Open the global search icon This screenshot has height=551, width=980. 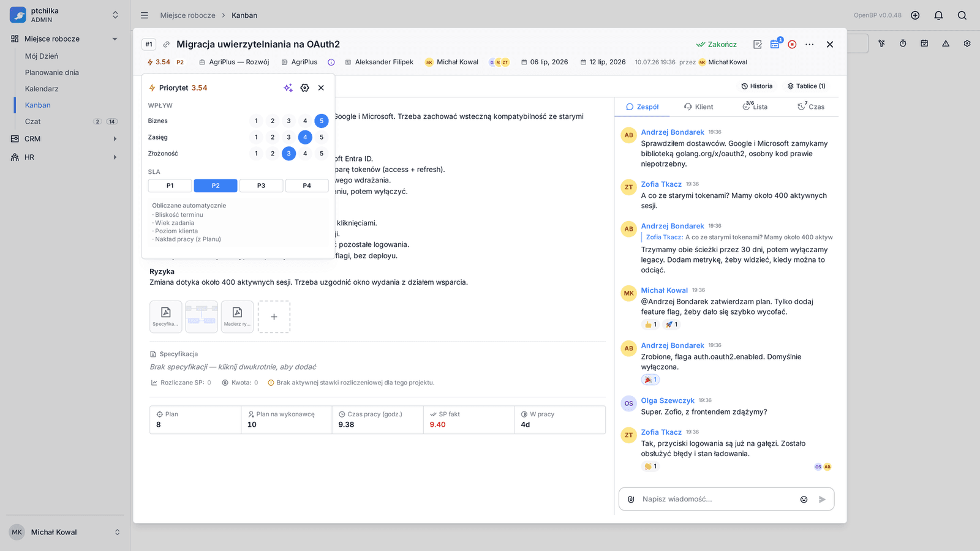[x=962, y=15]
